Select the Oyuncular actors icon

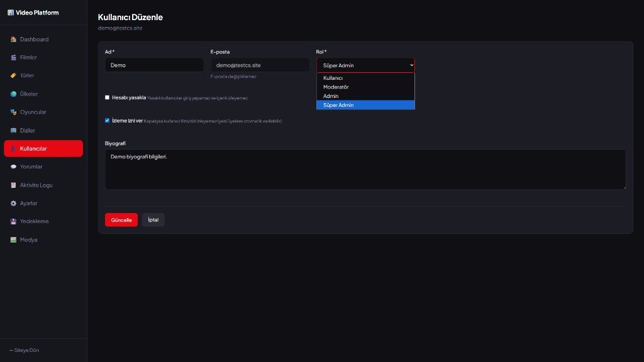[x=13, y=112]
